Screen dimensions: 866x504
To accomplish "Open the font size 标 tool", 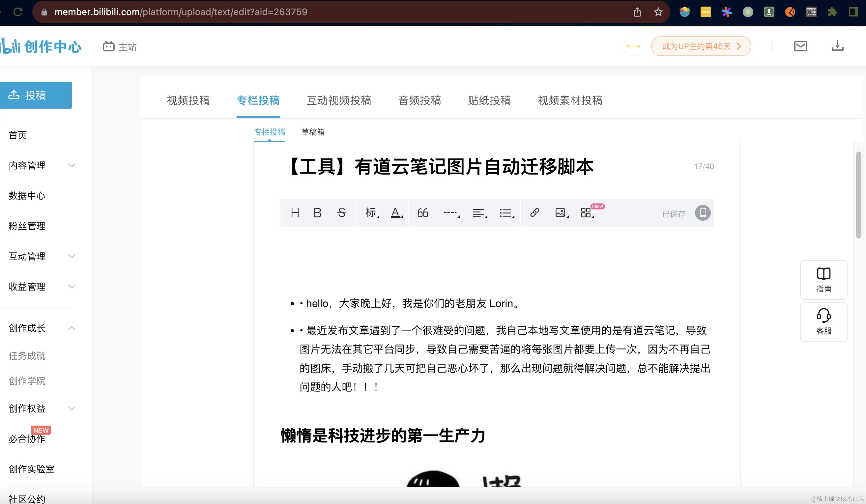I will (372, 213).
